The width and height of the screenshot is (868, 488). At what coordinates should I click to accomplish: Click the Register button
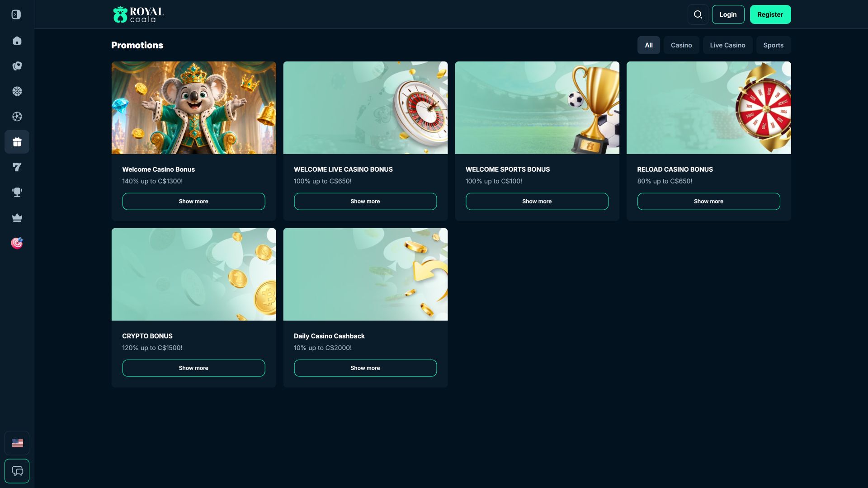pyautogui.click(x=770, y=14)
